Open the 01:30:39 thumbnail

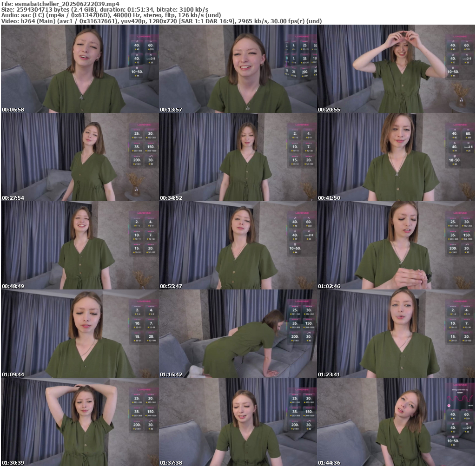coord(79,422)
